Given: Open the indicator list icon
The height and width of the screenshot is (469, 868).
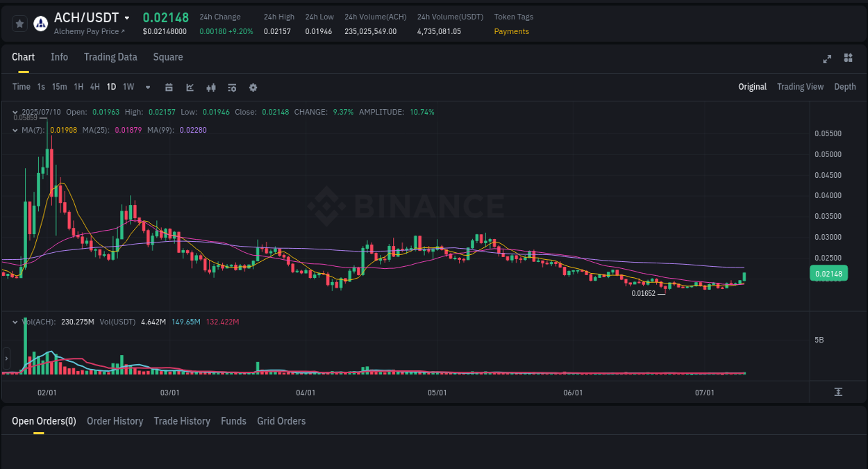Looking at the screenshot, I should click(232, 87).
